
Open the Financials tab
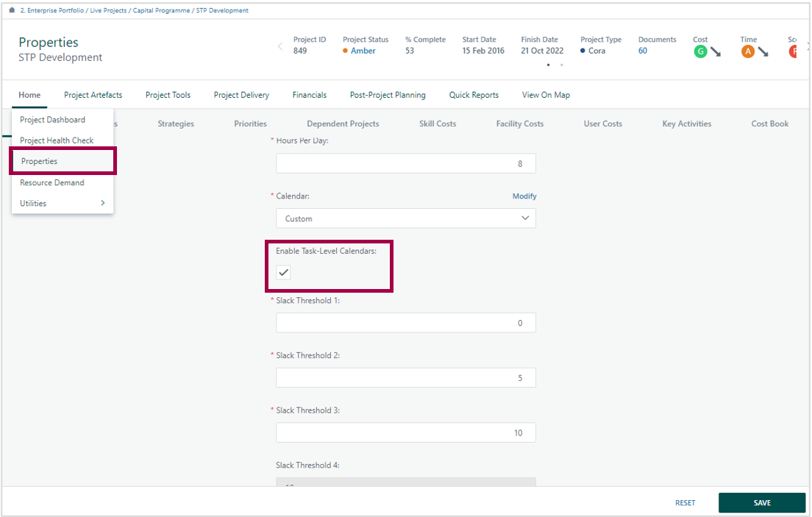(309, 95)
